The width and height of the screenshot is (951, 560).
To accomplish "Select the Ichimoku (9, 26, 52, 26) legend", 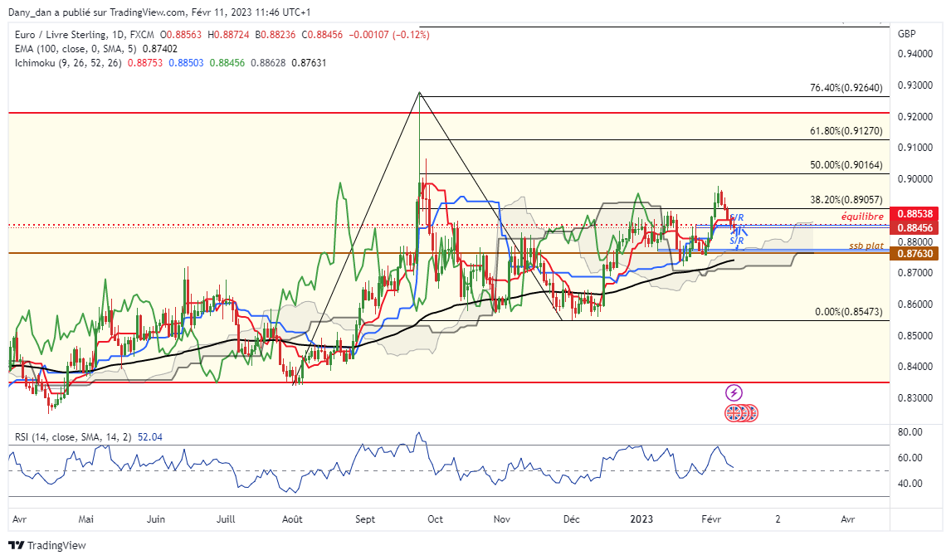I will point(68,62).
